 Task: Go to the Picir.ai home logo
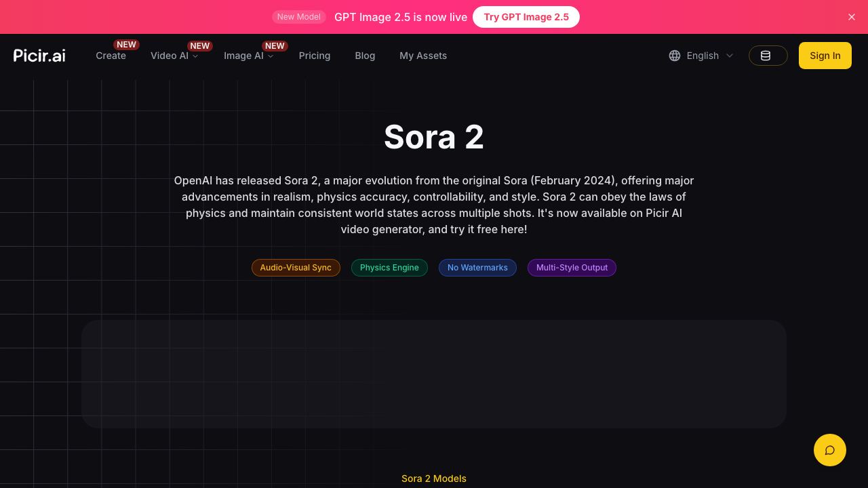pos(39,56)
